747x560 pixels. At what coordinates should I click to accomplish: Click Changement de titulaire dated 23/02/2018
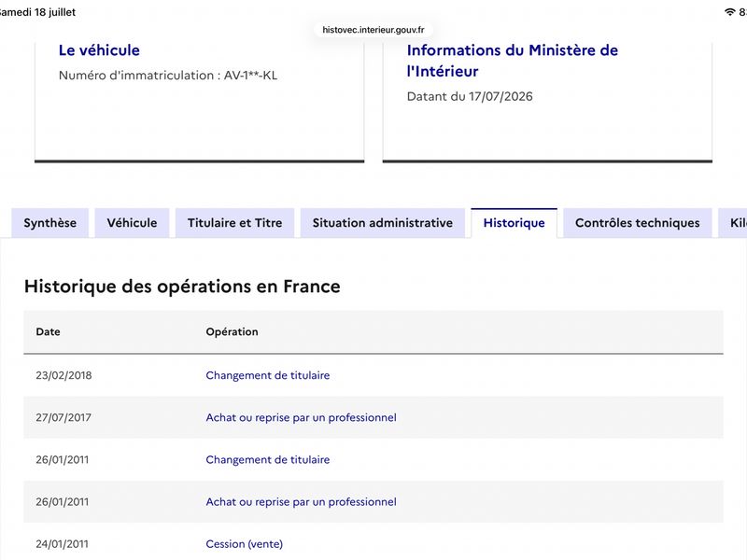click(268, 375)
